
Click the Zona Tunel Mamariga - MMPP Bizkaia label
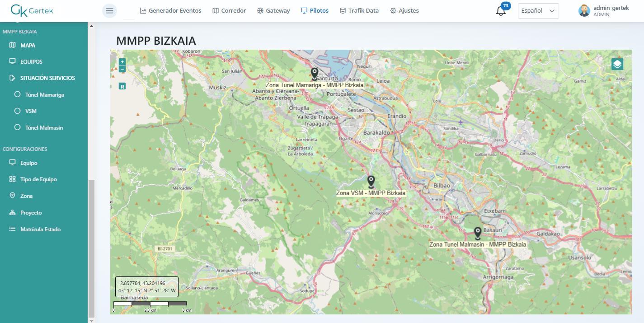(x=315, y=85)
